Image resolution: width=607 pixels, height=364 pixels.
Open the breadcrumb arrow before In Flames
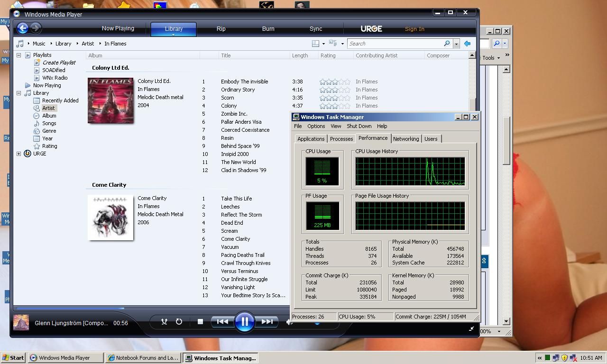(x=100, y=44)
